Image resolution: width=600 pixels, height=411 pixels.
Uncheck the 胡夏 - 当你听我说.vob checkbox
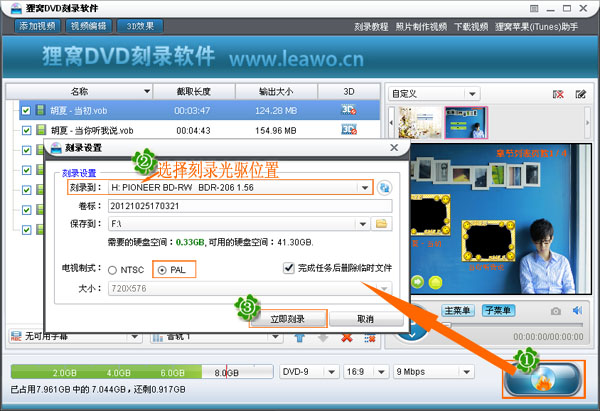click(x=26, y=130)
